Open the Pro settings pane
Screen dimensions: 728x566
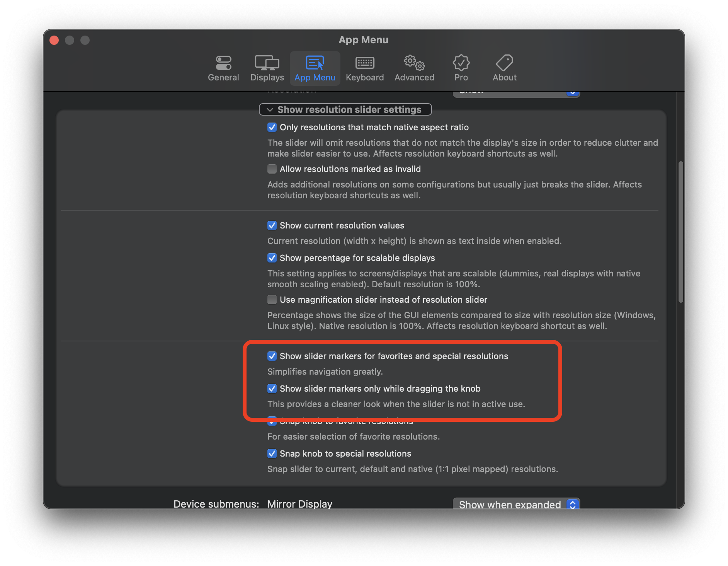click(461, 68)
